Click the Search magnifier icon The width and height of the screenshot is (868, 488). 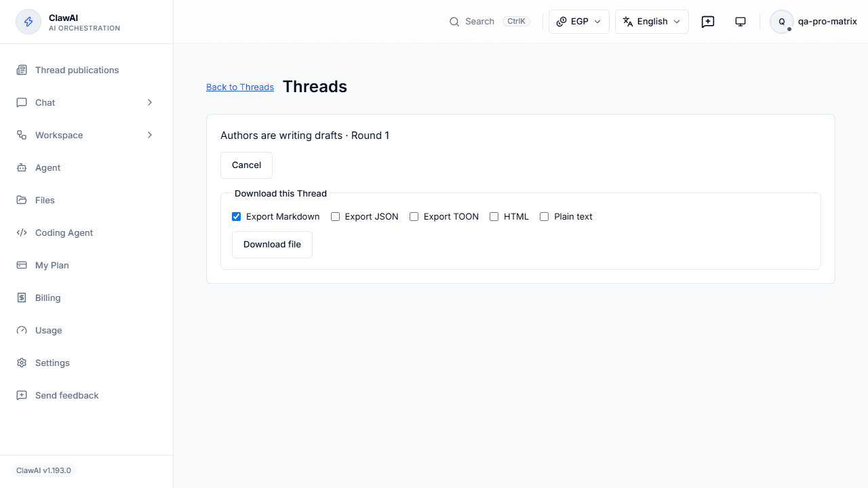[x=454, y=22]
